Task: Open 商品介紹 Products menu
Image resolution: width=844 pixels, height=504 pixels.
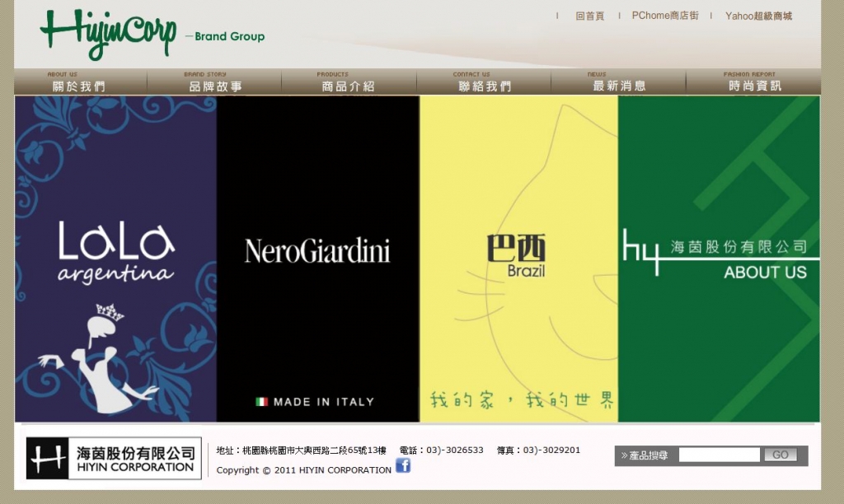Action: click(x=349, y=82)
